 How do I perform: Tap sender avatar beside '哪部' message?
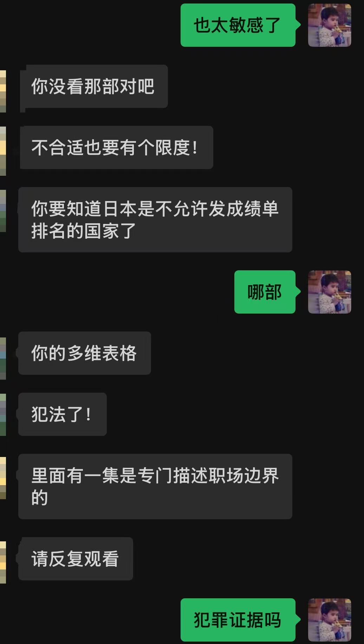point(330,292)
